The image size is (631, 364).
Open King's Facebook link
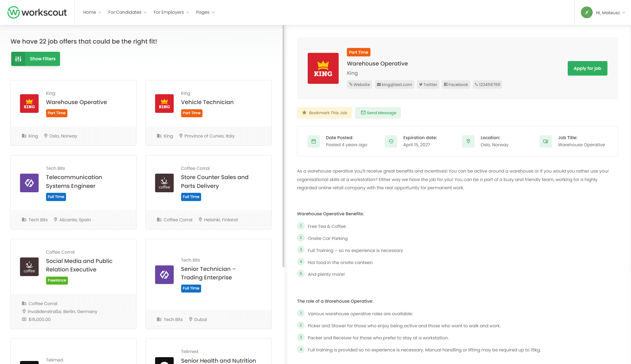[x=456, y=85]
